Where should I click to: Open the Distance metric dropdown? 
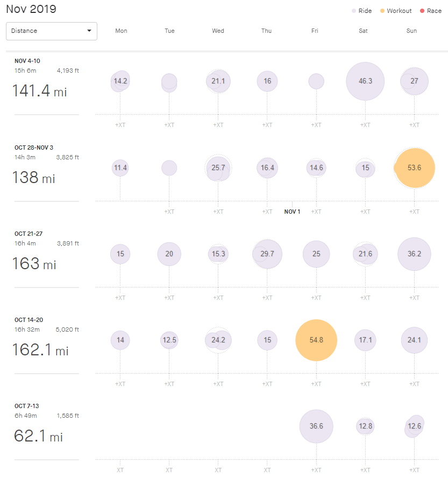click(52, 31)
